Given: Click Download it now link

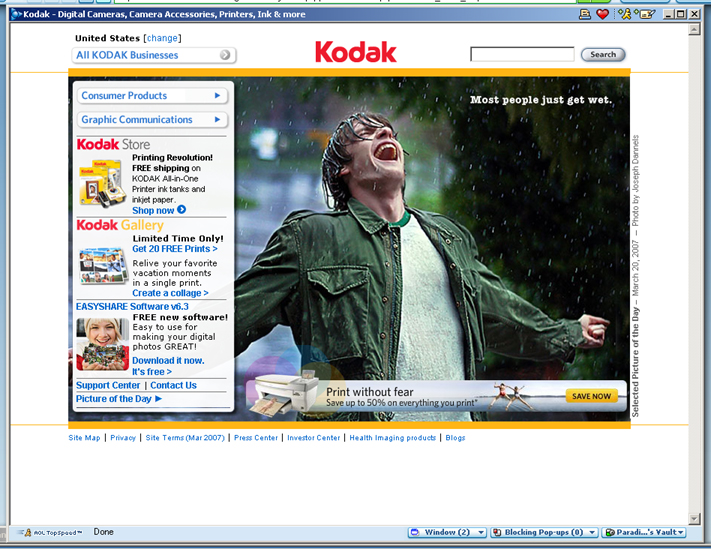Looking at the screenshot, I should click(168, 361).
